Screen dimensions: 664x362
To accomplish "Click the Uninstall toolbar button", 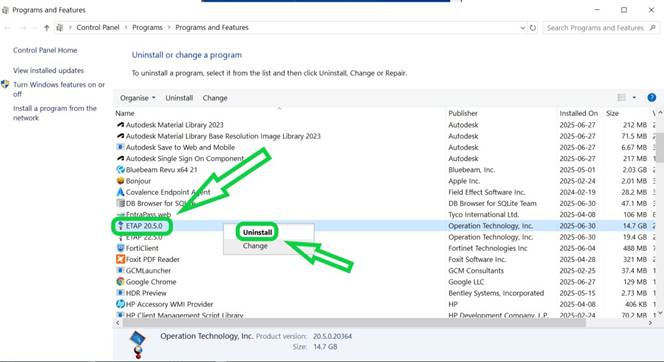I will [x=179, y=98].
